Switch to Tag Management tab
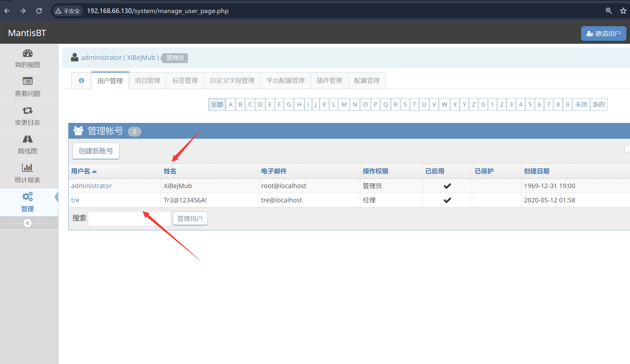The height and width of the screenshot is (364, 630). (x=185, y=81)
